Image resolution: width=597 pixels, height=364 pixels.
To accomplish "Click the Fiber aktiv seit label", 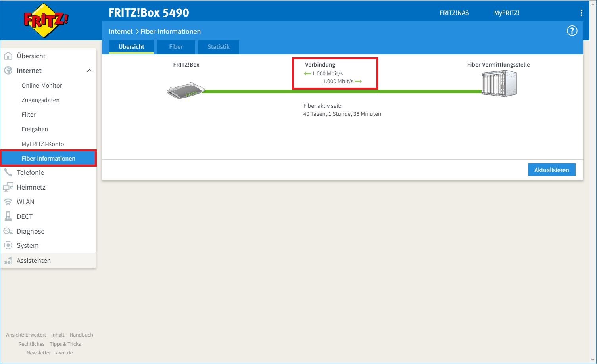I will click(x=322, y=106).
